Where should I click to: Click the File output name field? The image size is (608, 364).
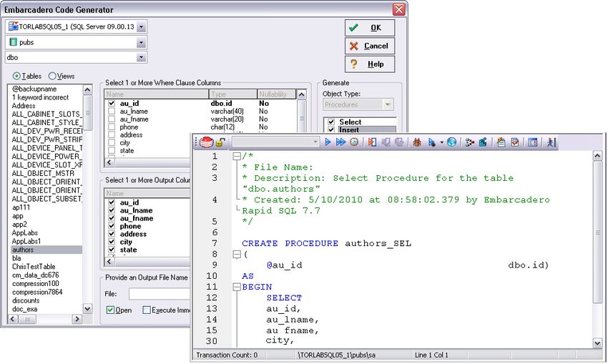(160, 294)
